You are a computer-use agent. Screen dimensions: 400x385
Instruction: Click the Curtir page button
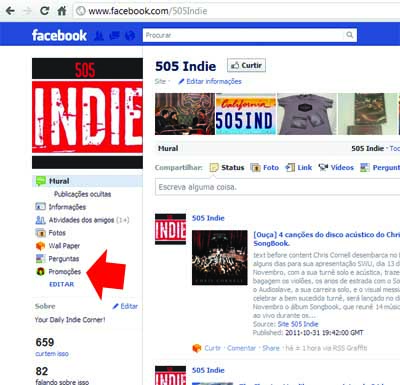click(x=247, y=65)
